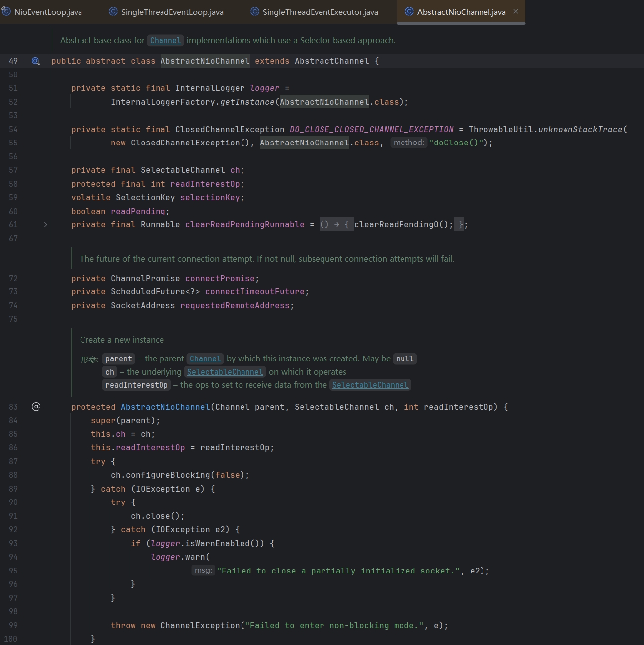Click line number 72 in gutter
This screenshot has height=645, width=644.
13,278
